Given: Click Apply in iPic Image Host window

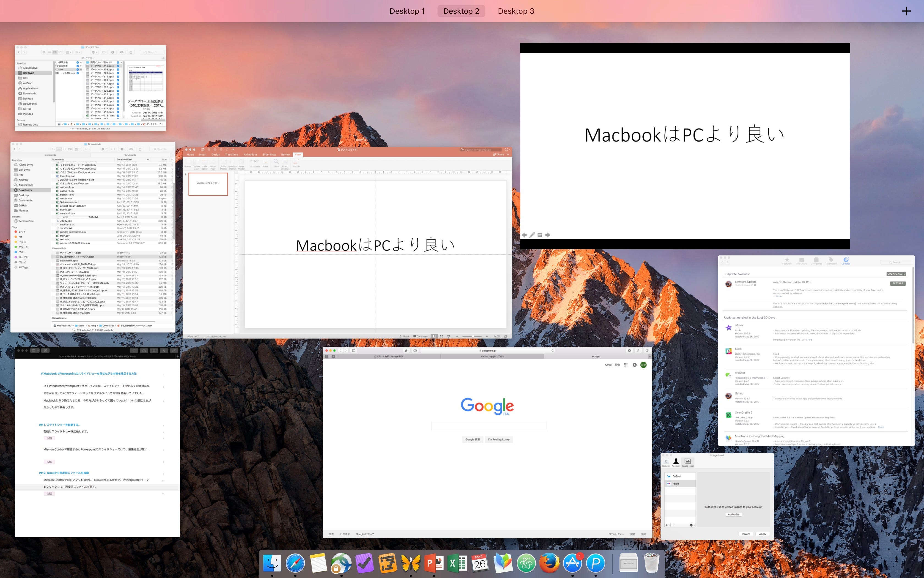Looking at the screenshot, I should tap(763, 534).
